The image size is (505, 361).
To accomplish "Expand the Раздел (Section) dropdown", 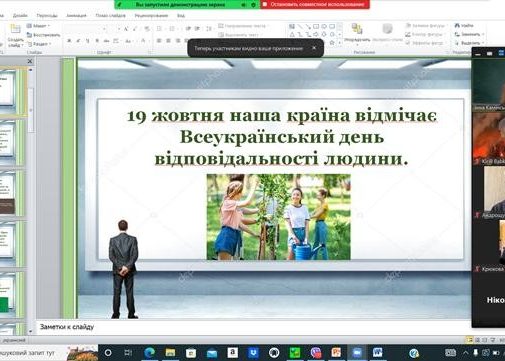I will point(39,44).
